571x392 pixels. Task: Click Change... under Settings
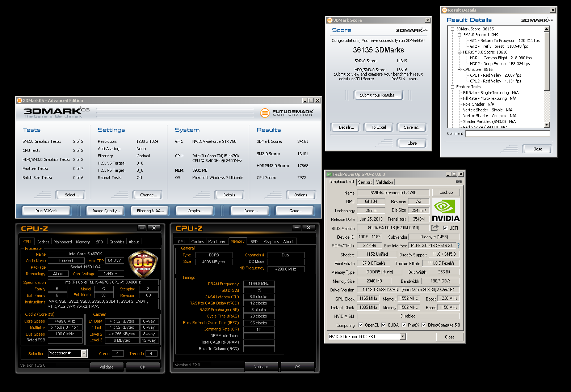pyautogui.click(x=148, y=195)
